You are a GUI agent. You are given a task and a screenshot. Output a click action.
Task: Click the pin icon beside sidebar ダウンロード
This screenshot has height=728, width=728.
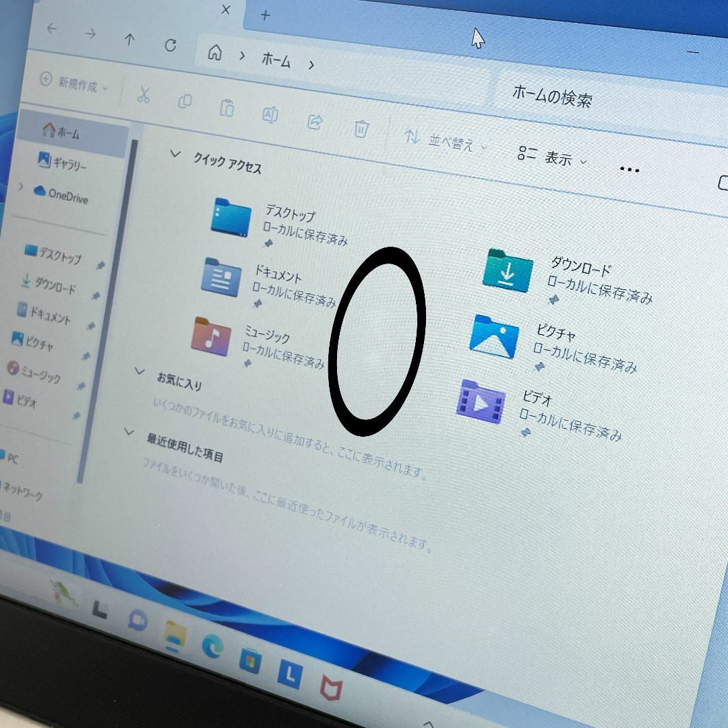coord(96,296)
